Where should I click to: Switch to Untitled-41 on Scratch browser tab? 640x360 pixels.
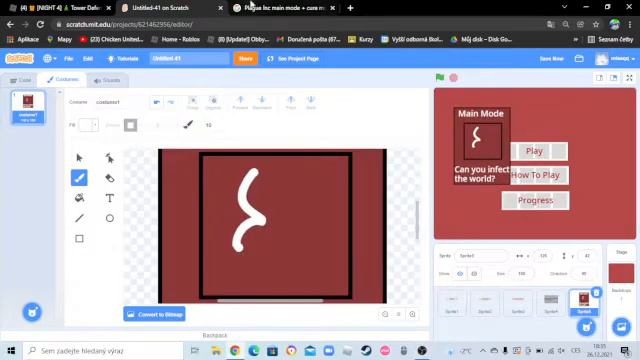coord(160,8)
